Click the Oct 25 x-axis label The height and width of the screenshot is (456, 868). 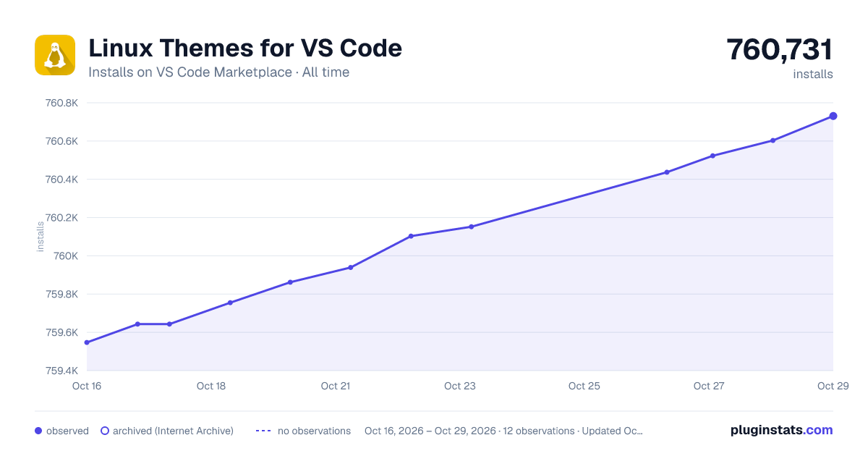pyautogui.click(x=584, y=386)
